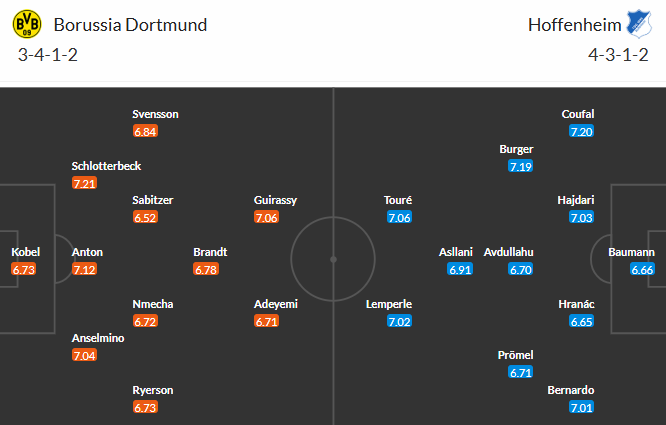Viewport: 666px width, 425px height.
Task: Open the Hoffenheim team name link
Action: pos(568,24)
